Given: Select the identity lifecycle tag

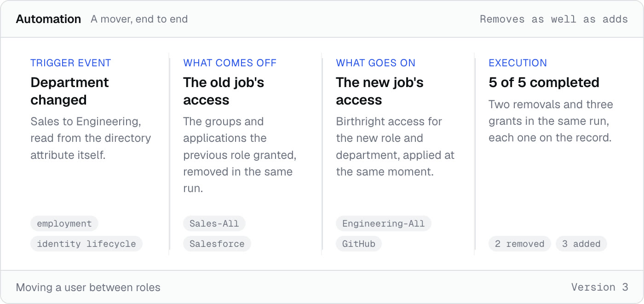Looking at the screenshot, I should click(x=86, y=244).
